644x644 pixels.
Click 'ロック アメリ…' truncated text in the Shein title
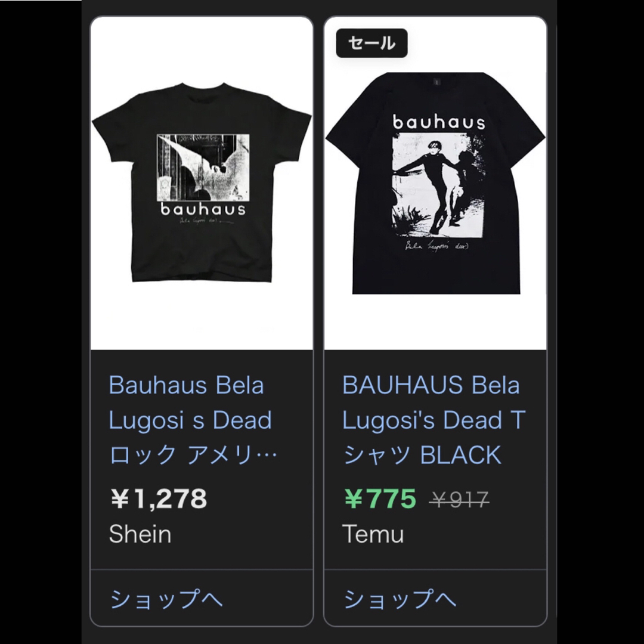tap(193, 455)
